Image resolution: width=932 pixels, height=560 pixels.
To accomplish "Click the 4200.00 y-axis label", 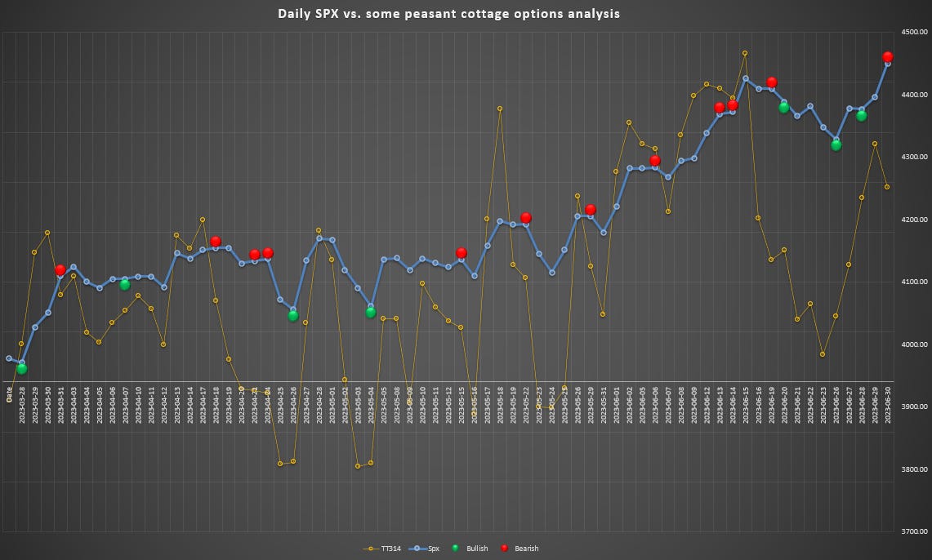I will tap(914, 220).
